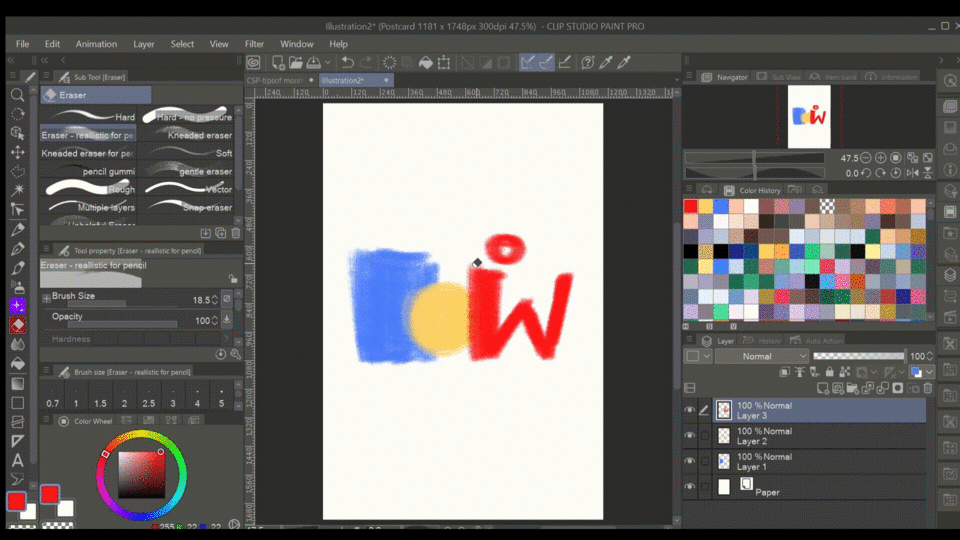The width and height of the screenshot is (960, 540).
Task: Select the Vector eraser sub tool
Action: (x=187, y=189)
